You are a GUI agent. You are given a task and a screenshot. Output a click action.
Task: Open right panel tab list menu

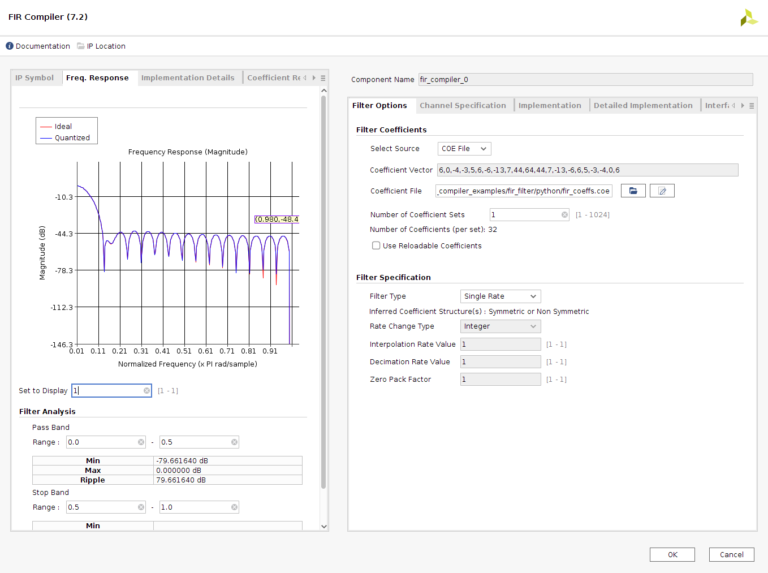751,105
